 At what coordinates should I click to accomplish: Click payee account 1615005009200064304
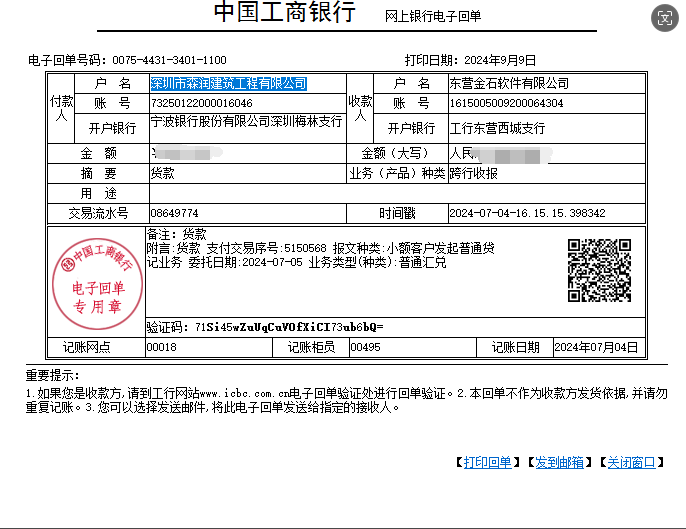tap(506, 103)
